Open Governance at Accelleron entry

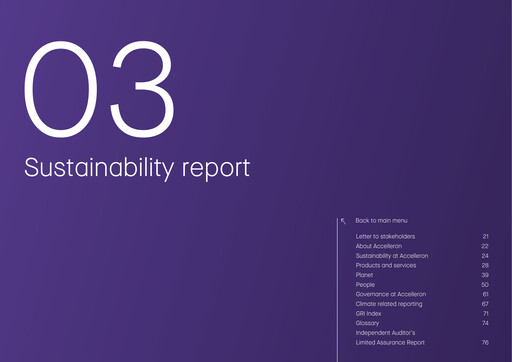(x=391, y=294)
